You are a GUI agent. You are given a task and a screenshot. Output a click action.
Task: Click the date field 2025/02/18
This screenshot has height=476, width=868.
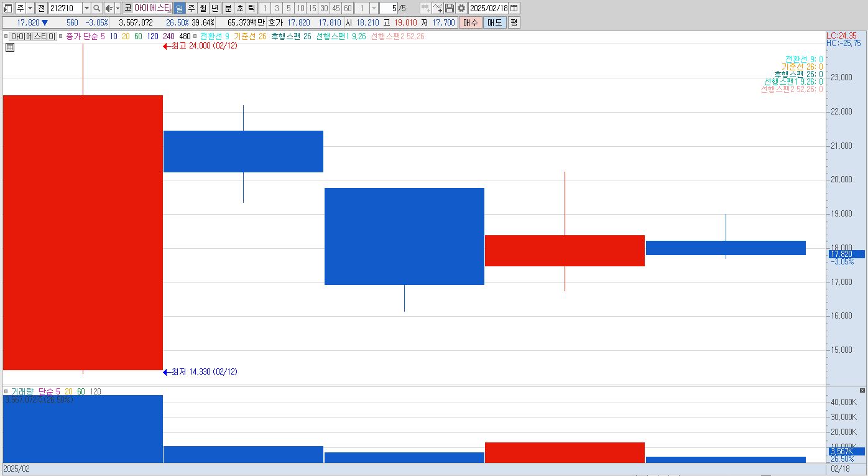(x=488, y=8)
